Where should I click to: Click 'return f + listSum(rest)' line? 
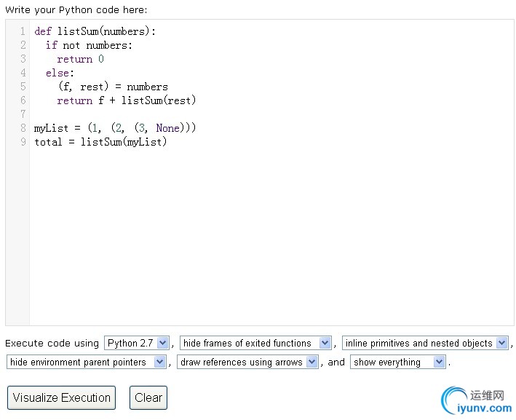(x=127, y=100)
